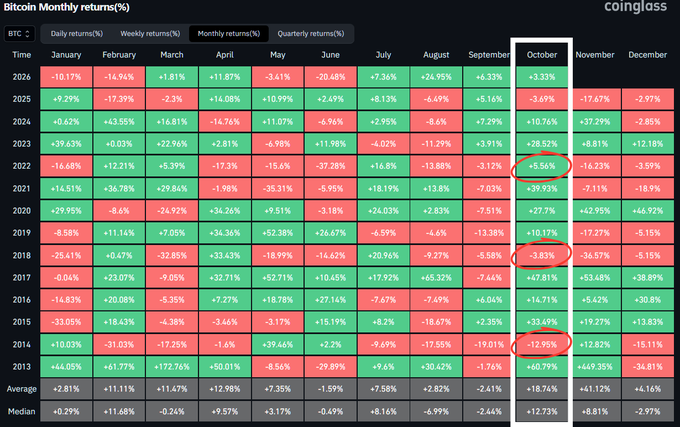
Task: Select the 2014 row label
Action: [22, 345]
